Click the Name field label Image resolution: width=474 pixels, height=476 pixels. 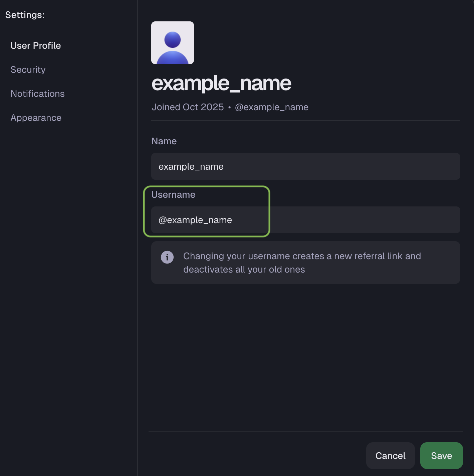pos(164,141)
